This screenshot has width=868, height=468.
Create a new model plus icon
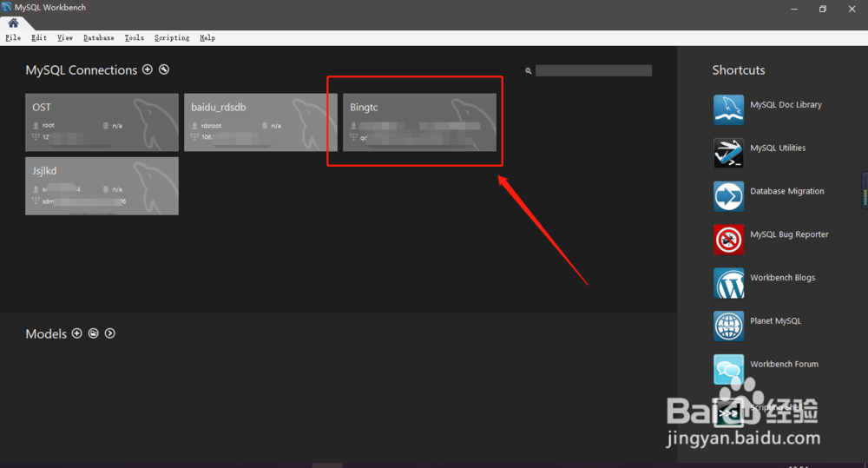click(x=77, y=333)
